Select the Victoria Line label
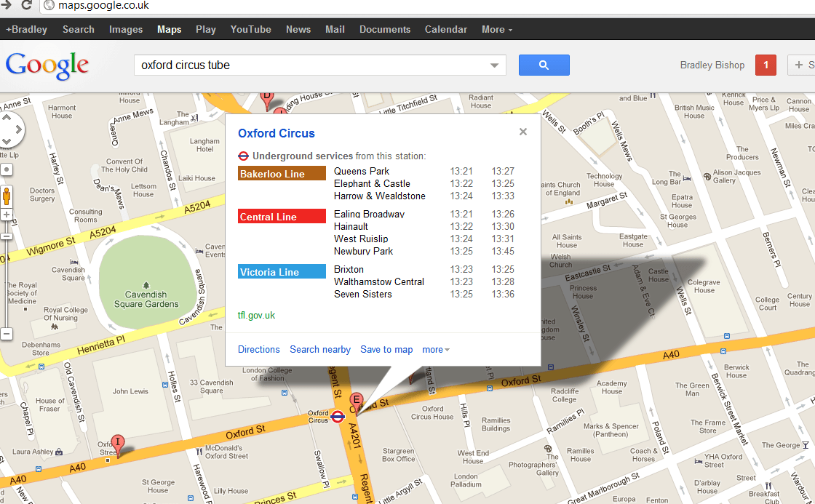The height and width of the screenshot is (504, 815). 282,272
